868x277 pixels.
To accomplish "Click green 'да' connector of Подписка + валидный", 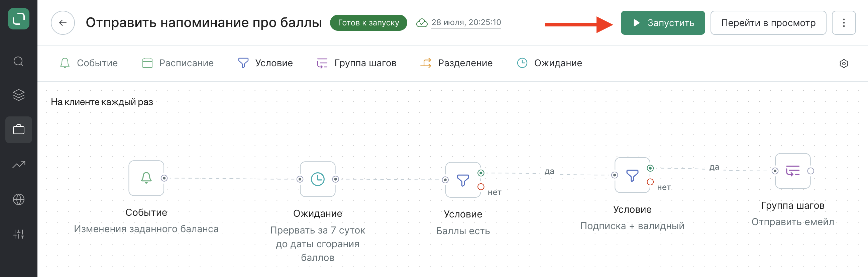I will (x=650, y=168).
